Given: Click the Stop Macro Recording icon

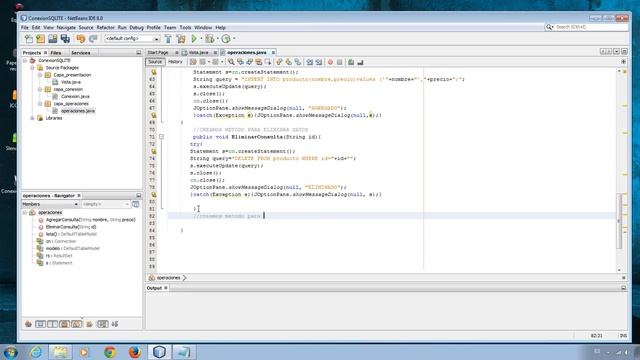Looking at the screenshot, I should tap(340, 62).
